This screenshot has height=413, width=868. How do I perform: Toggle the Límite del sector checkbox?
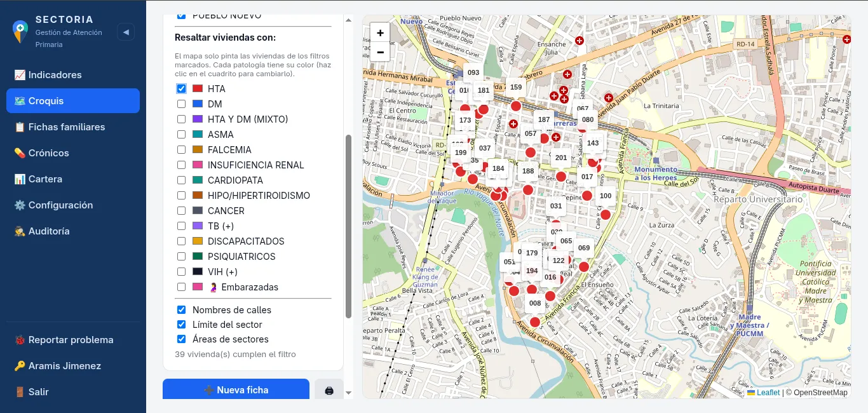[x=181, y=325]
